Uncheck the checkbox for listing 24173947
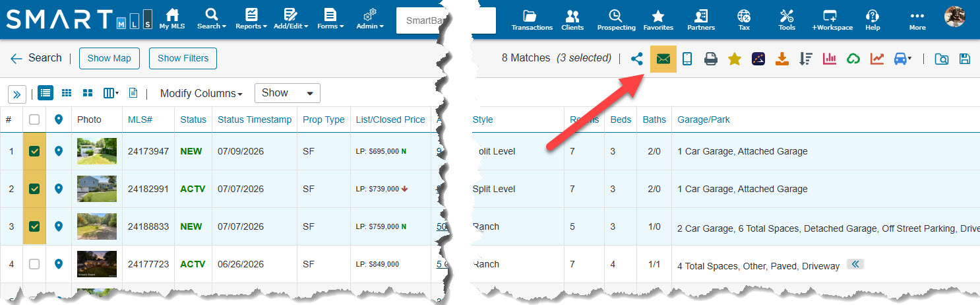980x305 pixels. tap(34, 151)
